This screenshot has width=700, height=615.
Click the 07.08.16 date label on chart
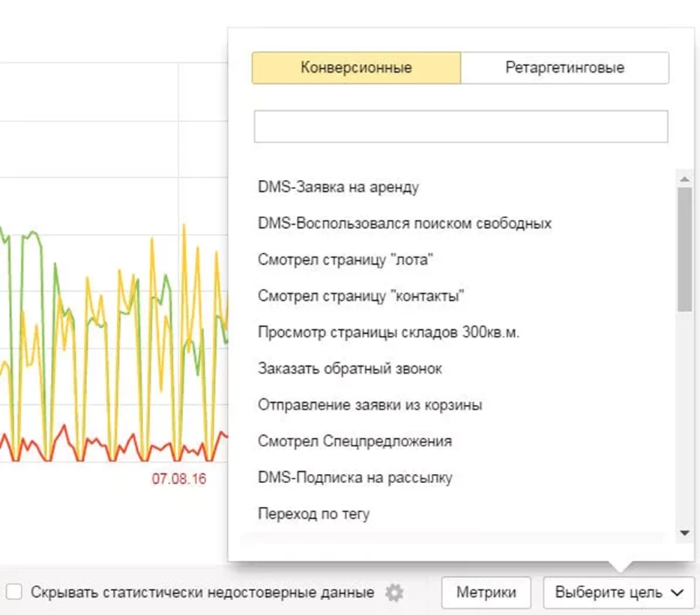pos(179,478)
